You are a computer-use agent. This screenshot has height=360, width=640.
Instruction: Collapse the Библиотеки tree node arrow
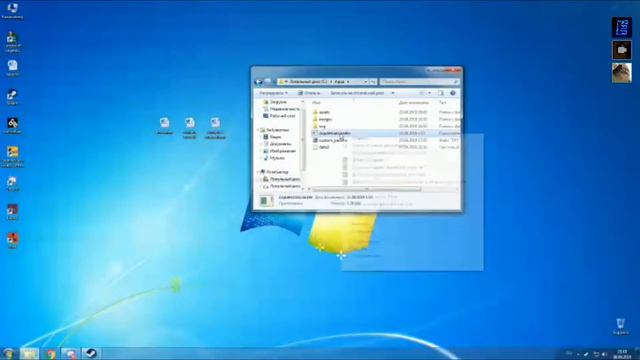[x=258, y=130]
